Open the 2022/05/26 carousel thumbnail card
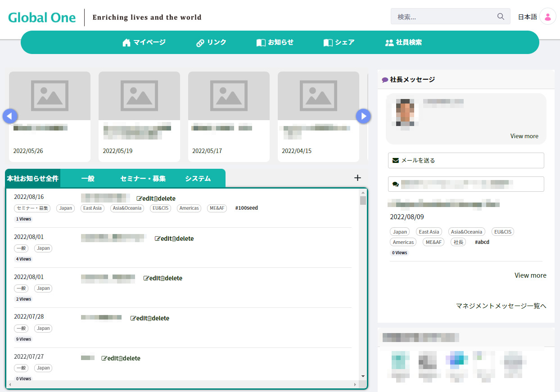Screen dimensions: 560x392 (x=50, y=117)
